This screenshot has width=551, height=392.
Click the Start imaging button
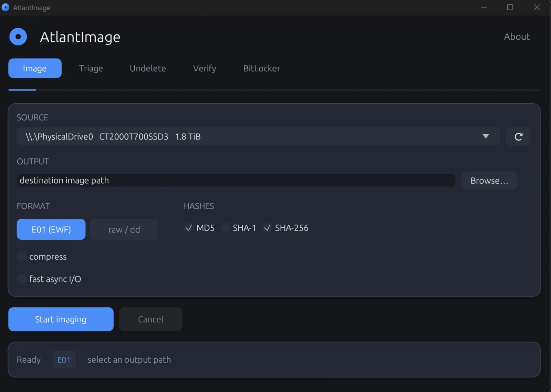tap(61, 319)
